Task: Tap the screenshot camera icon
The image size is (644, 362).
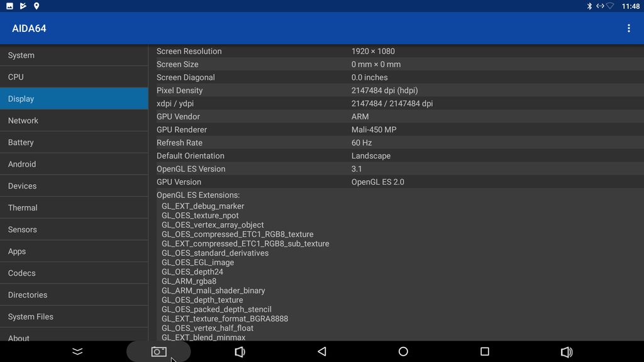Action: click(158, 352)
